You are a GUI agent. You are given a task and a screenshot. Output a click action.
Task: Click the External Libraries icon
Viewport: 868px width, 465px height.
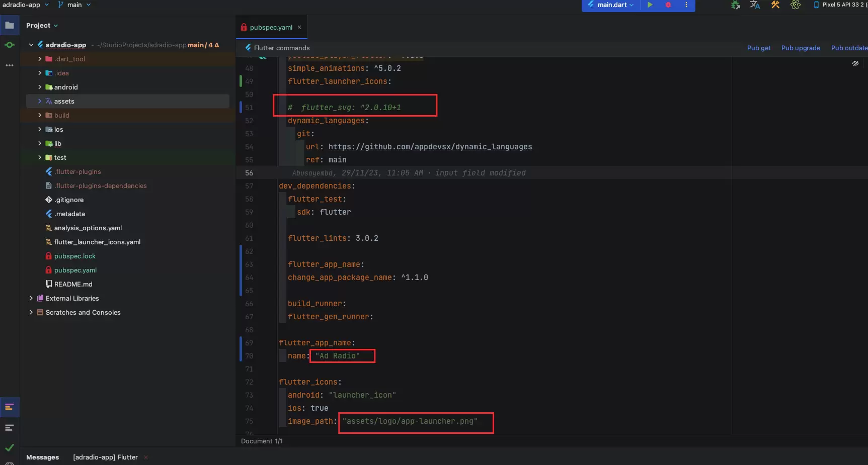tap(40, 298)
